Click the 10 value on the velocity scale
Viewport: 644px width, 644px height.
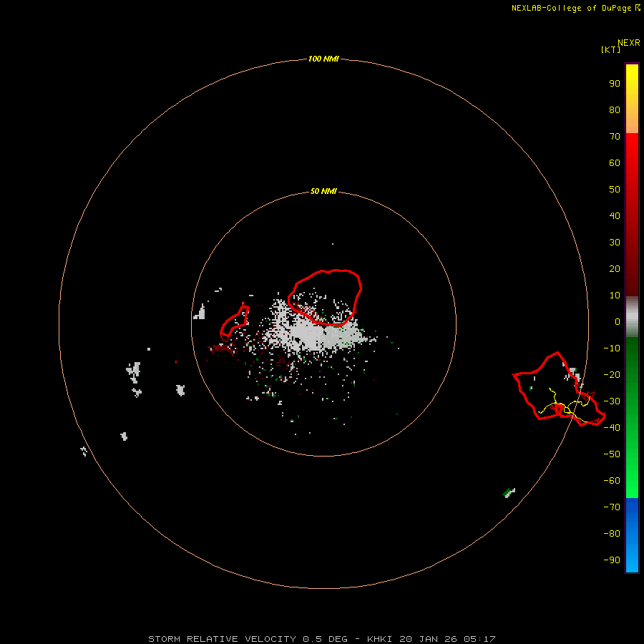(x=615, y=296)
